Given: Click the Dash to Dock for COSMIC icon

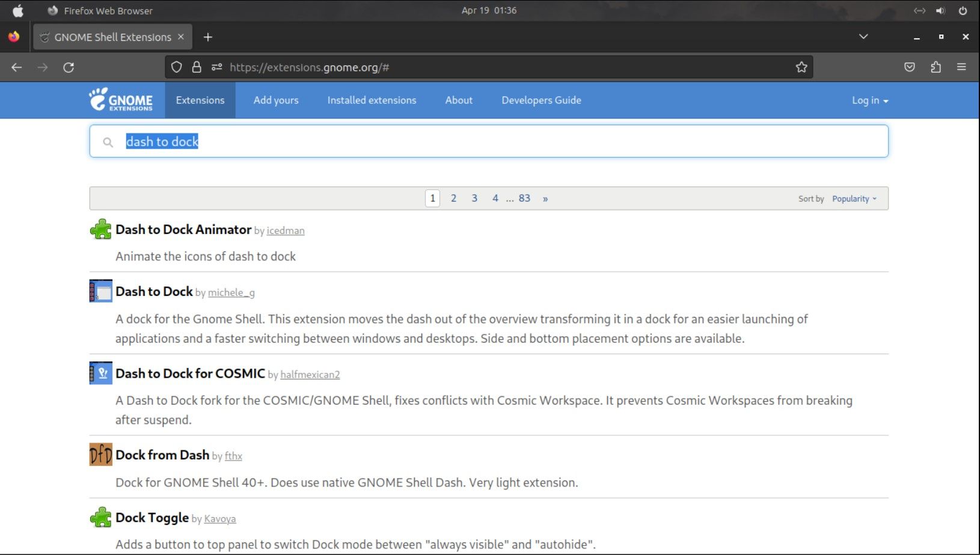Looking at the screenshot, I should click(100, 373).
